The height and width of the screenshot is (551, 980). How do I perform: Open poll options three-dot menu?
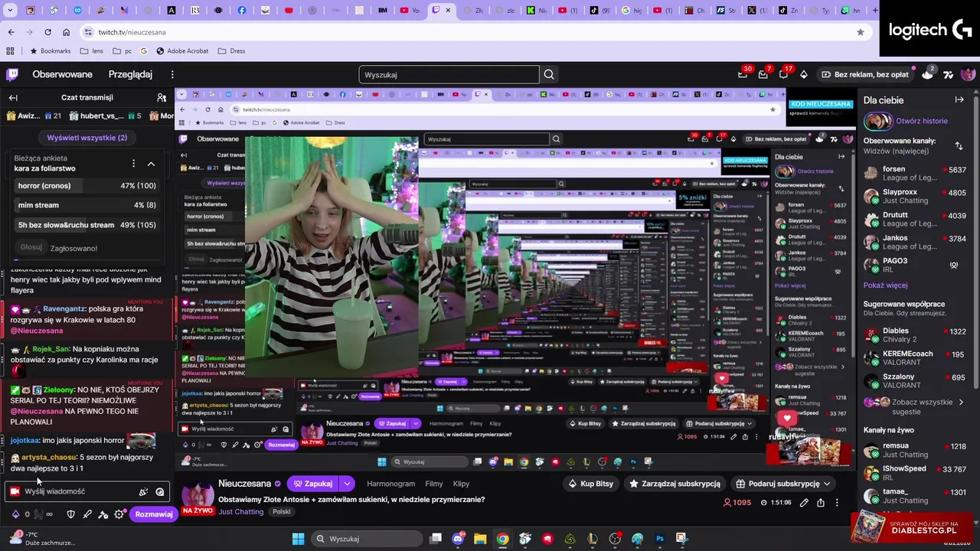pyautogui.click(x=133, y=163)
